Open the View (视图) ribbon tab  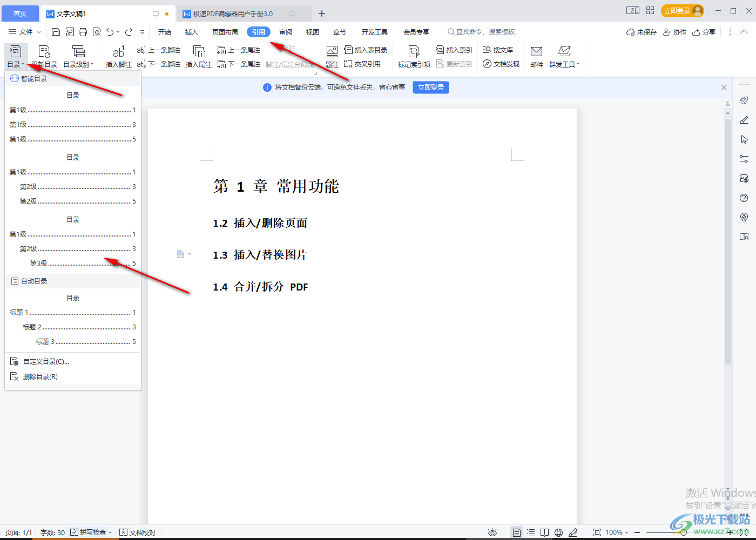coord(313,32)
